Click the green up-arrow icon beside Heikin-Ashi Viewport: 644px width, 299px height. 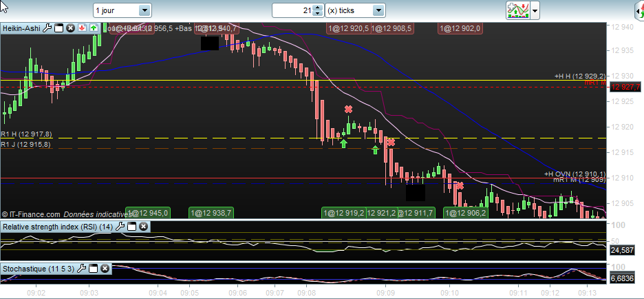click(94, 28)
